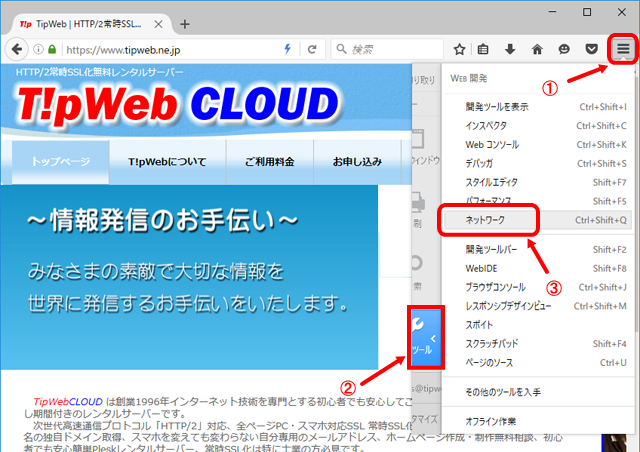Screen dimensions: 640x452
Task: Select スタイルエディタ menu item
Action: 538,182
